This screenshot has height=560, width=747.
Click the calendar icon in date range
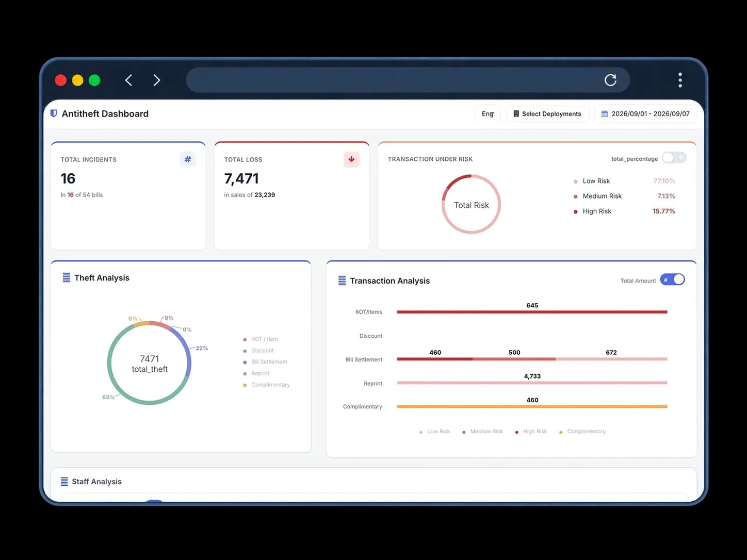coord(605,114)
